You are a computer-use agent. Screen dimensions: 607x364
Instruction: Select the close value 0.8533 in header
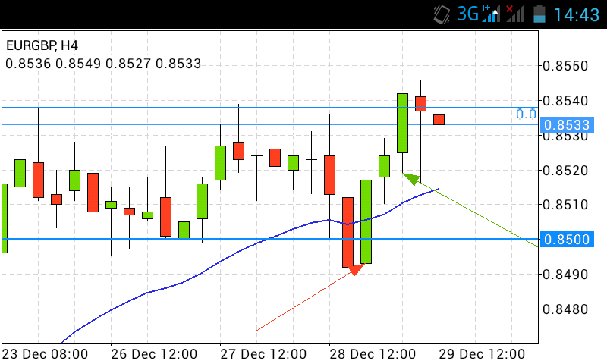click(x=178, y=64)
